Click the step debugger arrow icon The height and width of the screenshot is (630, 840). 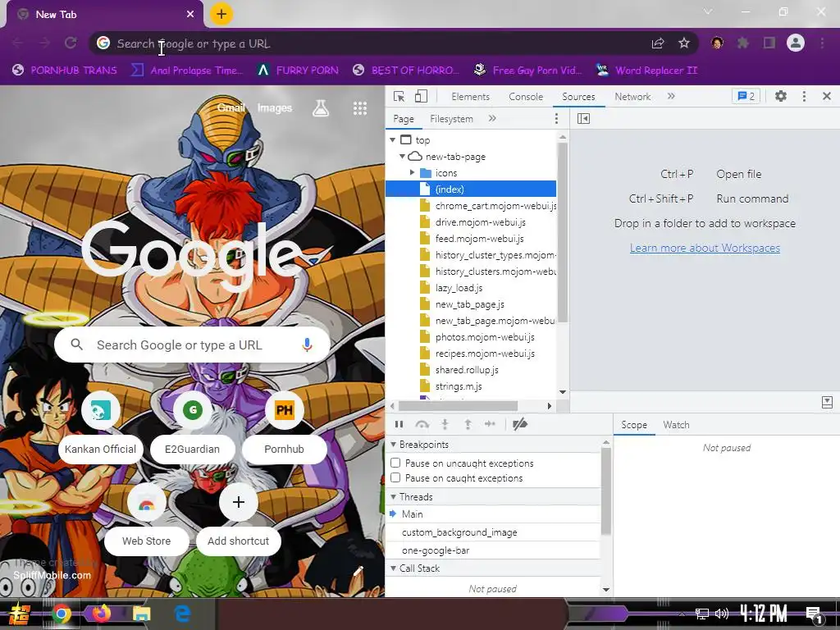click(490, 424)
